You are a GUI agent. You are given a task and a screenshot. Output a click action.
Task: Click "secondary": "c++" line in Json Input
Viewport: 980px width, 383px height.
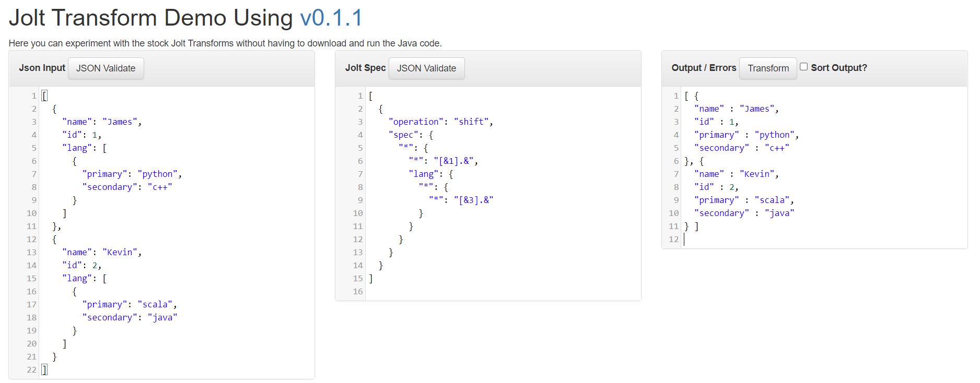[127, 187]
